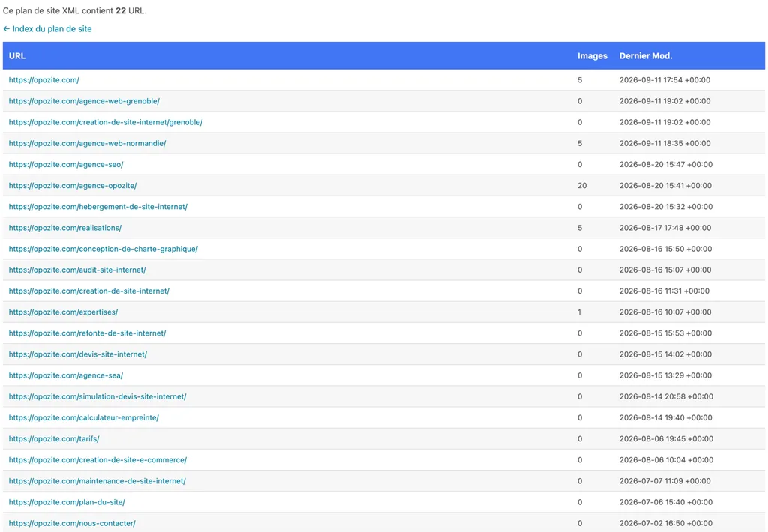
Task: Click the date 2026-08-20 15:47 +00:00
Action: point(666,164)
